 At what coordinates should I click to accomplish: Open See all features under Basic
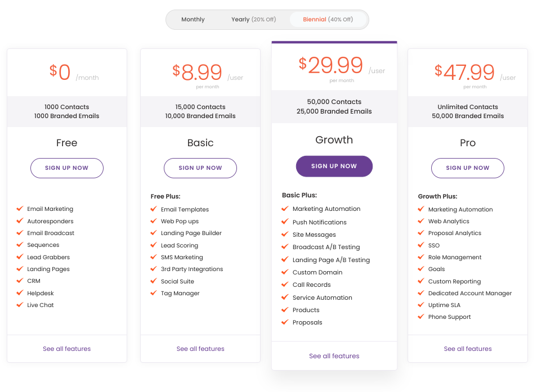200,349
